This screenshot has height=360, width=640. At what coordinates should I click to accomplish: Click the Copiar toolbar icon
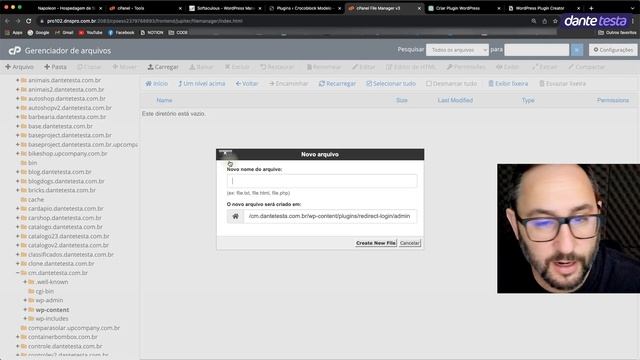tap(89, 67)
